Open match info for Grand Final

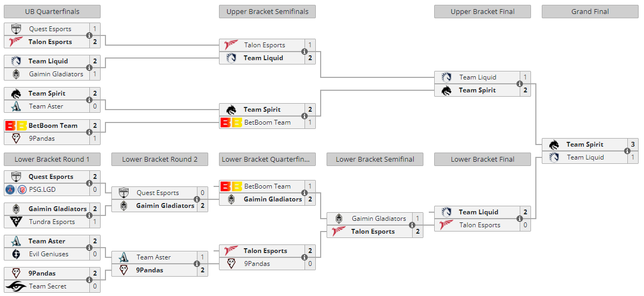pos(627,151)
